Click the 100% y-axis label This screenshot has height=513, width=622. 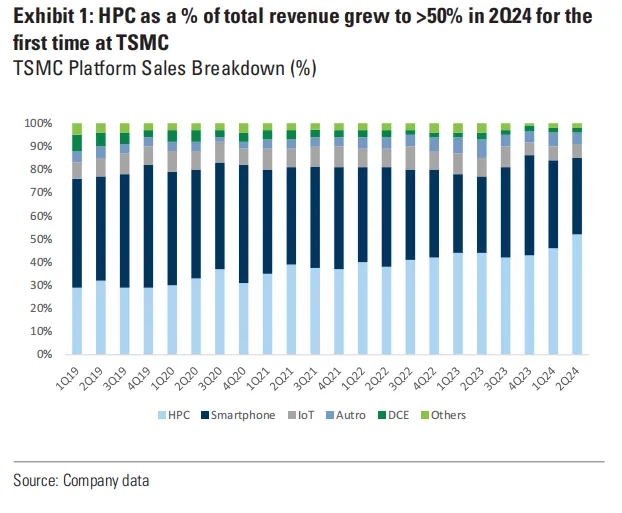pos(38,123)
